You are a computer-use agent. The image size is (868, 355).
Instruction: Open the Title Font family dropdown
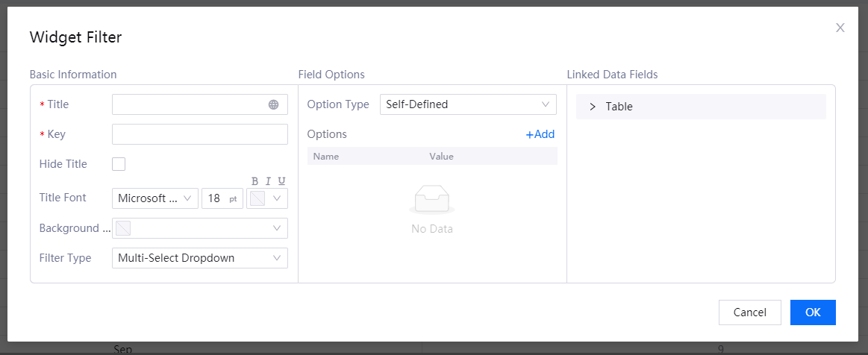coord(154,198)
